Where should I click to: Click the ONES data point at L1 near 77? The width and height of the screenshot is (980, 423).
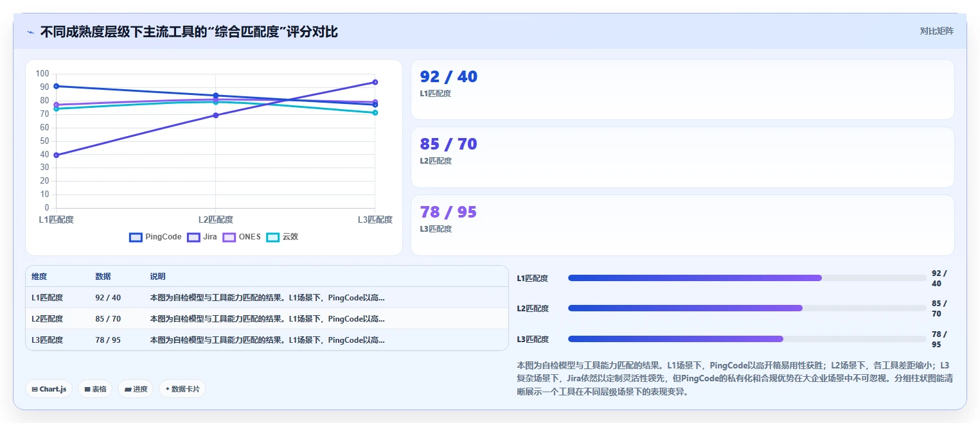click(x=57, y=105)
